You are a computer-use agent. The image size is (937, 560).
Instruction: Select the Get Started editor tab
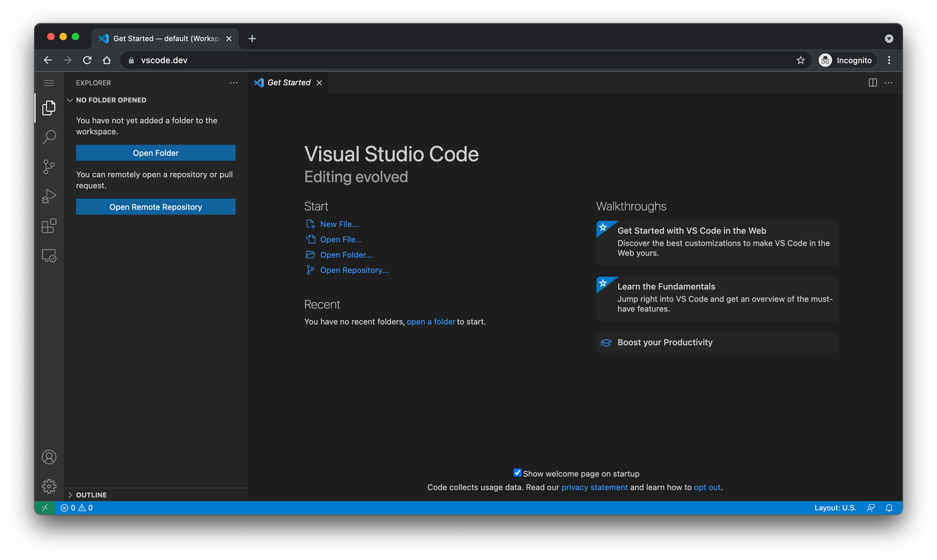(288, 82)
